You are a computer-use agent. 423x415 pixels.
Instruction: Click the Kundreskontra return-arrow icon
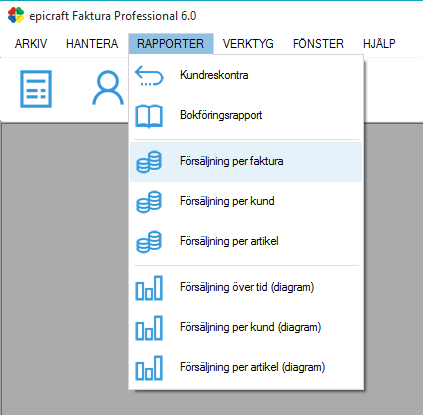149,76
